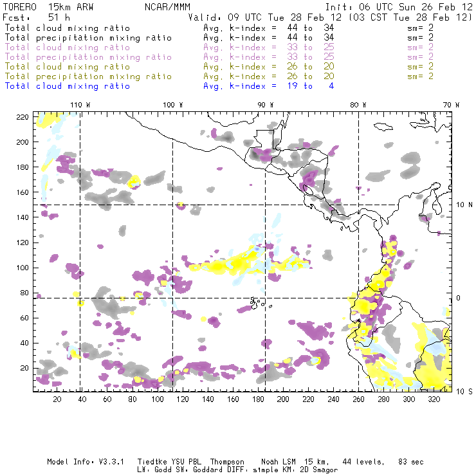Click the '80 W' longitude label
The image size is (476, 476).
coord(358,105)
